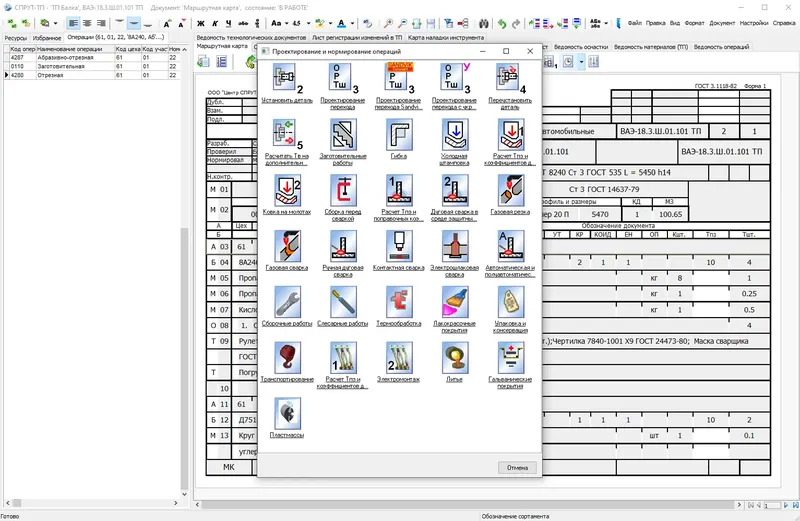Select the 'Контактная сварка' icon
800x521 pixels.
[398, 245]
